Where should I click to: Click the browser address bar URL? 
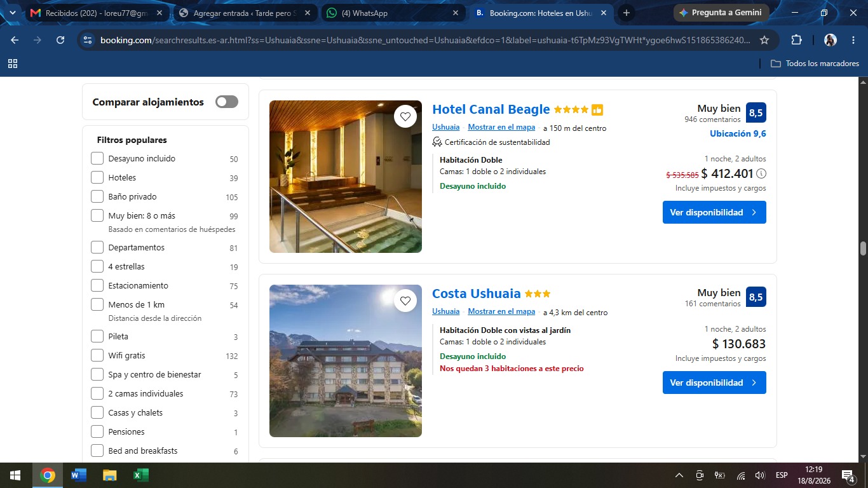[x=425, y=40]
